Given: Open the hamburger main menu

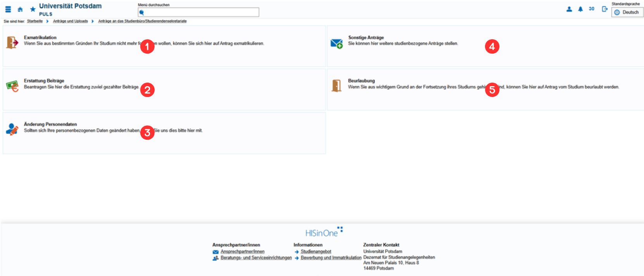Looking at the screenshot, I should click(x=8, y=9).
